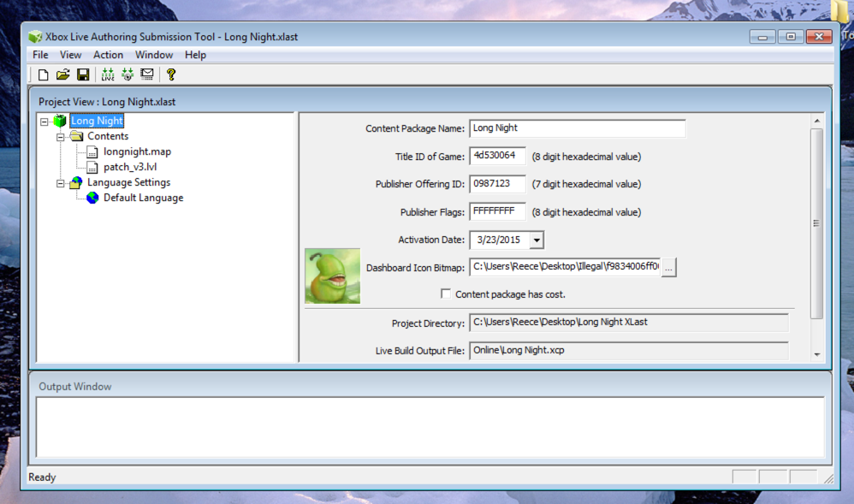Click the Publisher Flags field
The height and width of the screenshot is (504, 854).
point(497,212)
